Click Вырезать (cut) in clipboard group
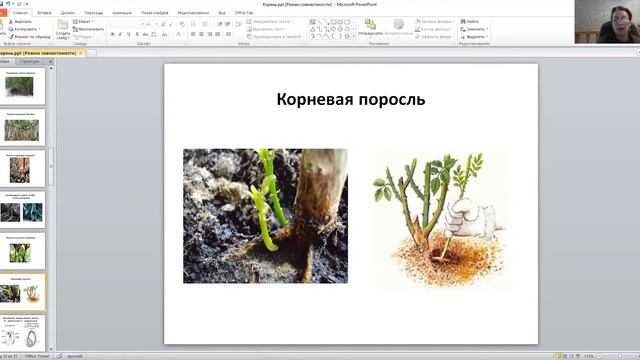640x360 pixels. click(x=20, y=22)
